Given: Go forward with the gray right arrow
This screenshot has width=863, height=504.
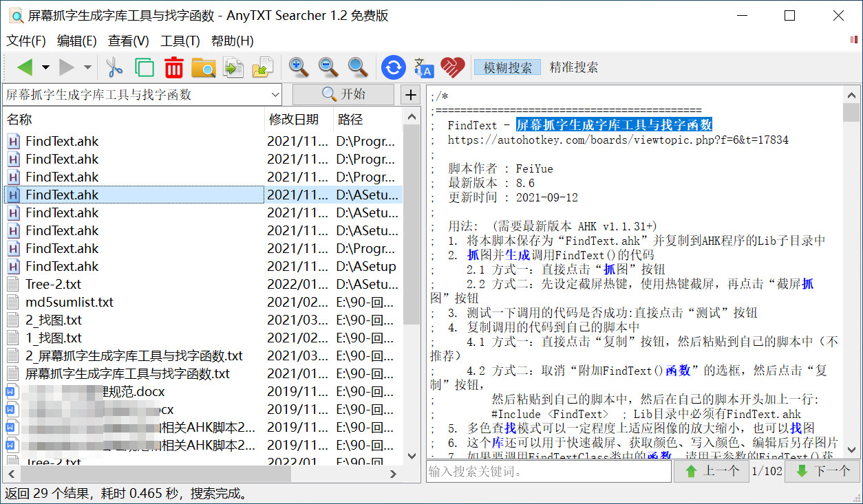Looking at the screenshot, I should [67, 67].
